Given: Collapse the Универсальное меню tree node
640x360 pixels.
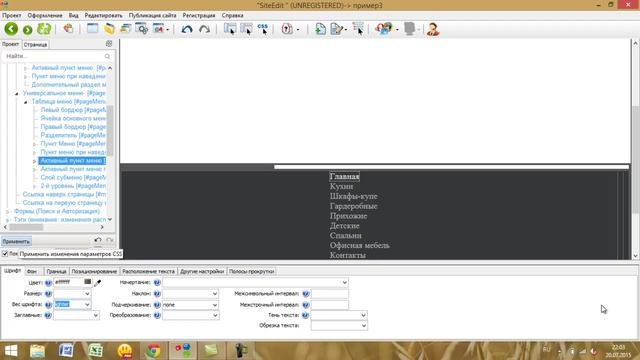Looking at the screenshot, I should (x=17, y=93).
